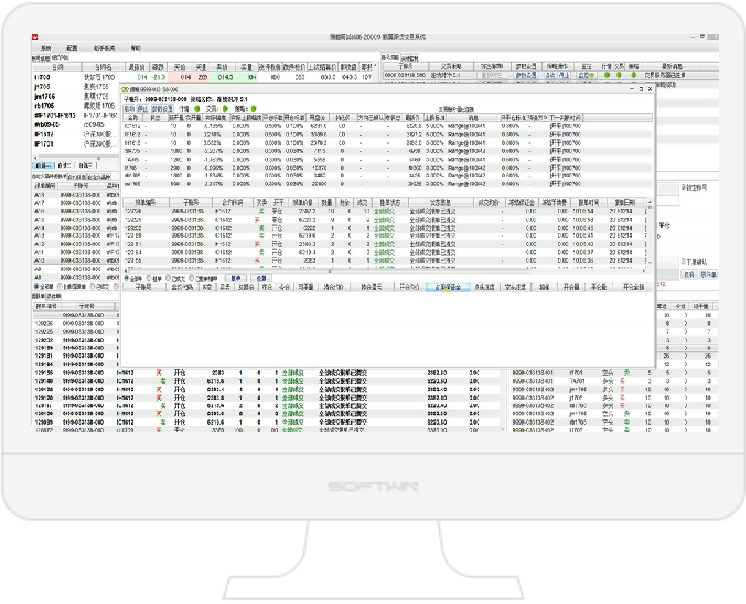Screen dimensions: 746x604
Task: Click the third green status dot in strategy row
Action: tap(632, 73)
